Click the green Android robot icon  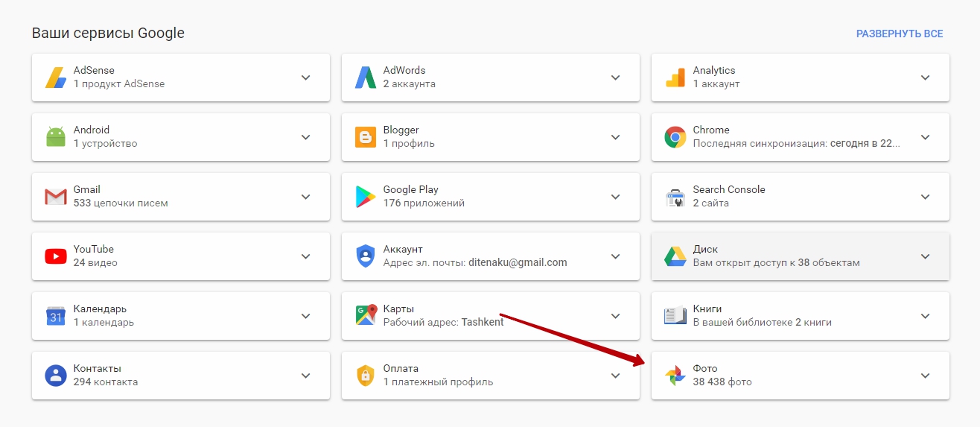tap(56, 137)
